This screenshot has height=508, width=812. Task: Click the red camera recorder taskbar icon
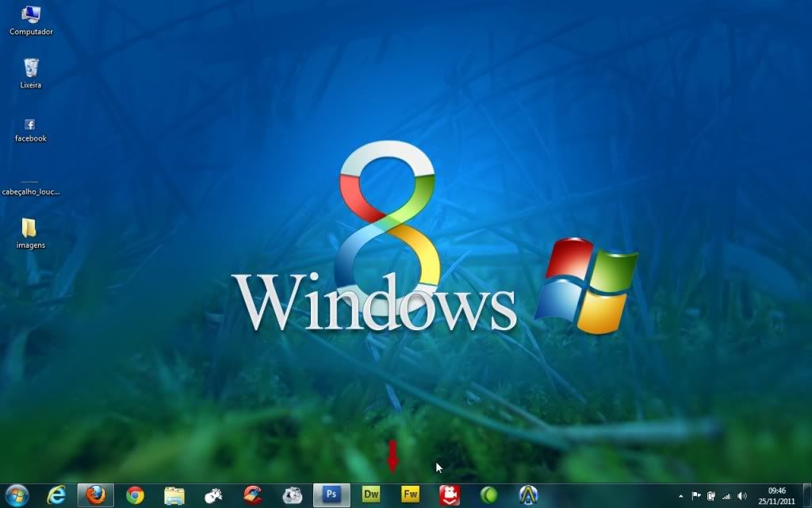450,495
